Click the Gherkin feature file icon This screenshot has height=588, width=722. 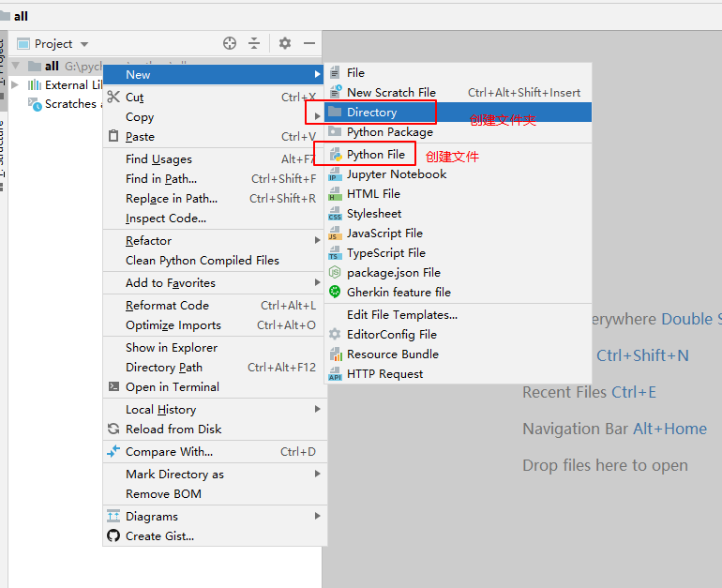tap(335, 292)
